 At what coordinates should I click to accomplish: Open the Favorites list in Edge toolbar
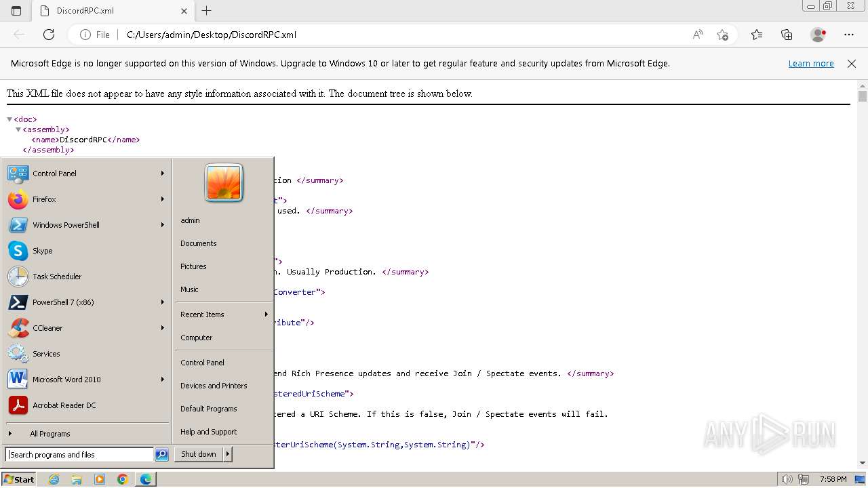757,35
